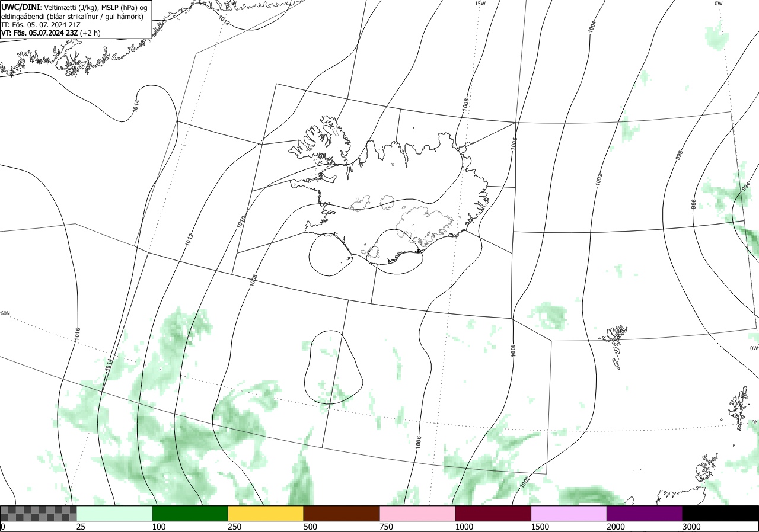
Task: Click the '100' legend scale value
Action: [x=159, y=527]
